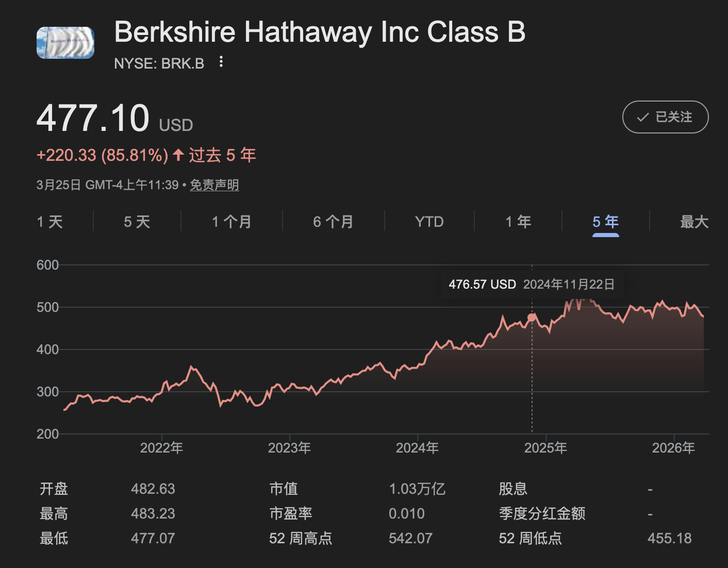728x568 pixels.
Task: Select the 1 年 time range tab
Action: [x=518, y=222]
